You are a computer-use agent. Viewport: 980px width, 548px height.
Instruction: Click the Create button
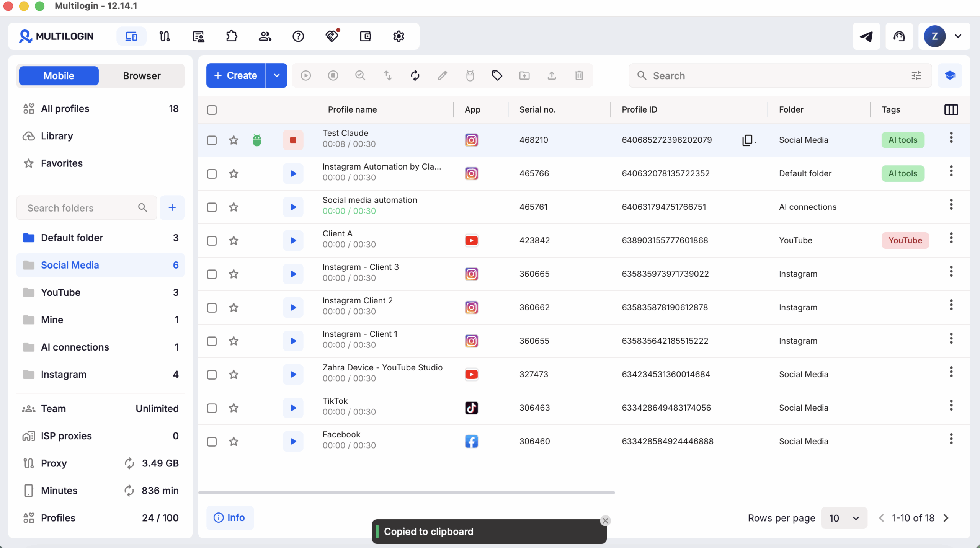(236, 75)
